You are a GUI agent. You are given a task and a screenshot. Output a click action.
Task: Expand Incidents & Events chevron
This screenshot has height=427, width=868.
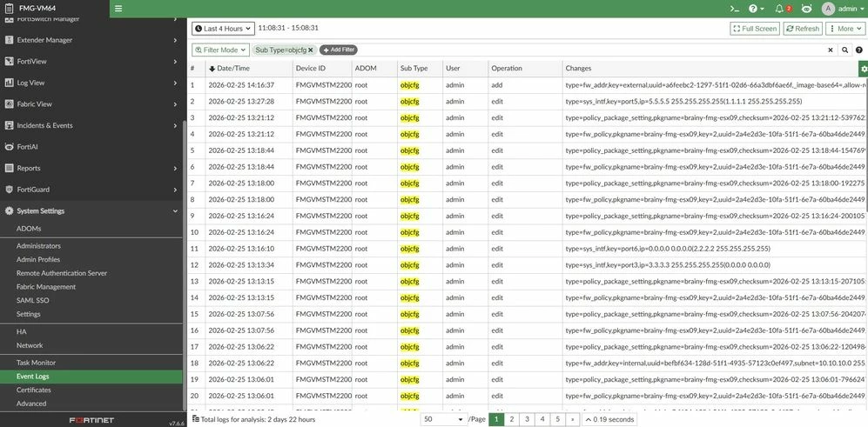(175, 125)
